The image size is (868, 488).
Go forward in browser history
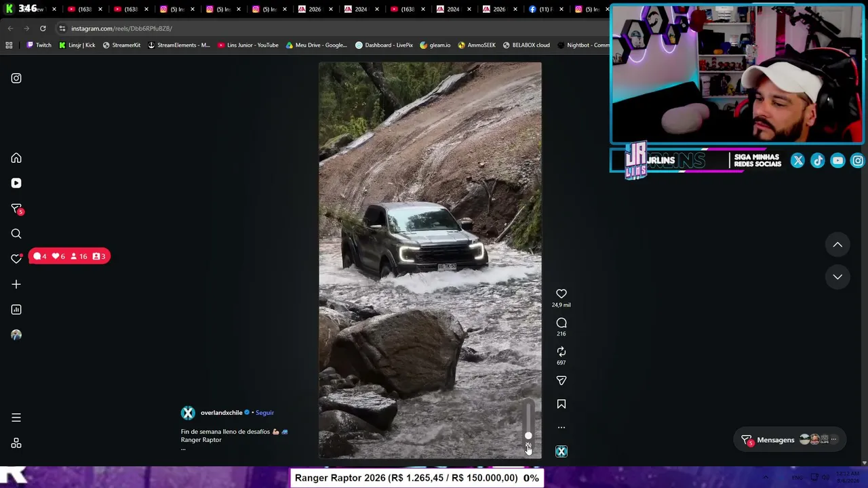(26, 28)
